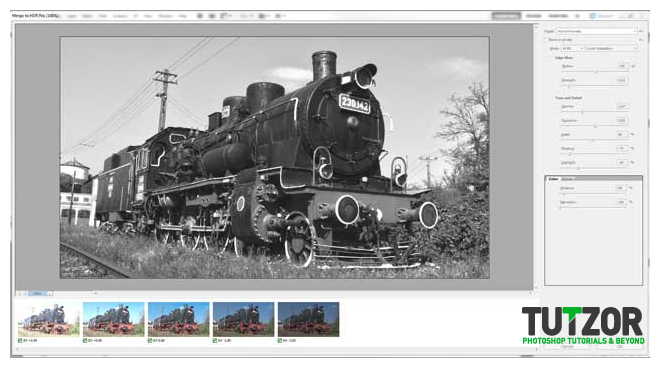Click the Exposure value field
This screenshot has height=368, width=660.
(622, 120)
